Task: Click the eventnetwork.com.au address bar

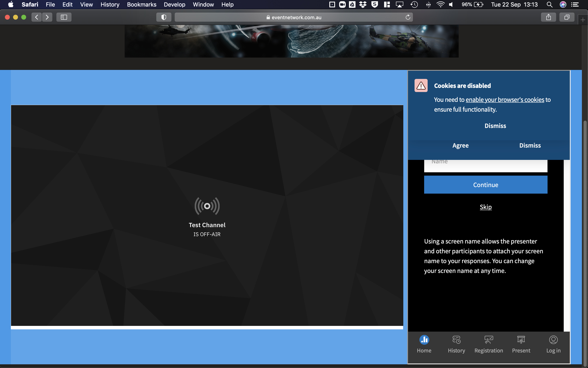Action: coord(294,17)
